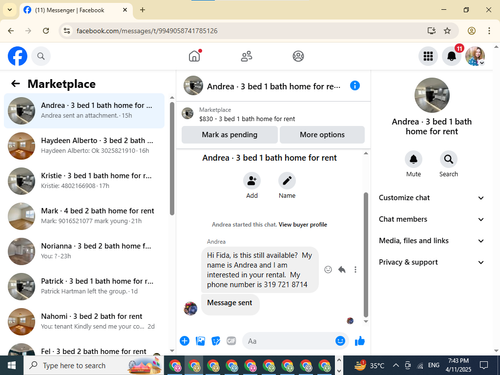Open the Groups icon in top navigation
Screen dimensions: 500x375
click(298, 56)
